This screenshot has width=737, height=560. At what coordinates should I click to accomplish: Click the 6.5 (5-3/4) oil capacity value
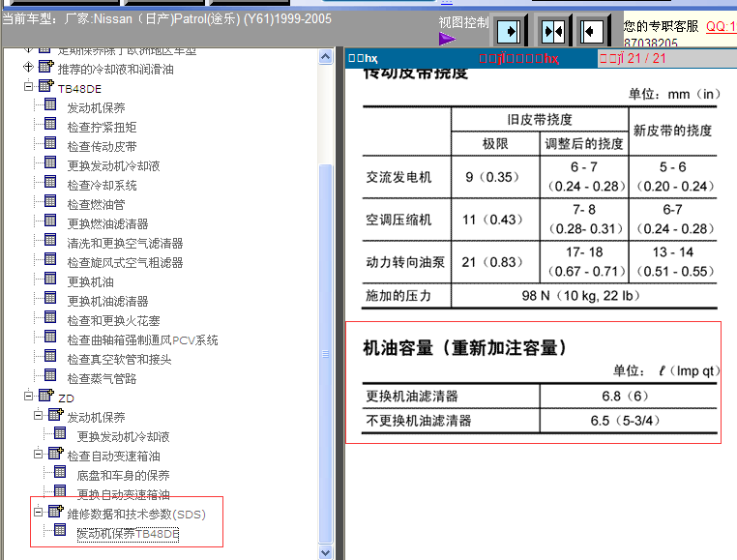(628, 421)
